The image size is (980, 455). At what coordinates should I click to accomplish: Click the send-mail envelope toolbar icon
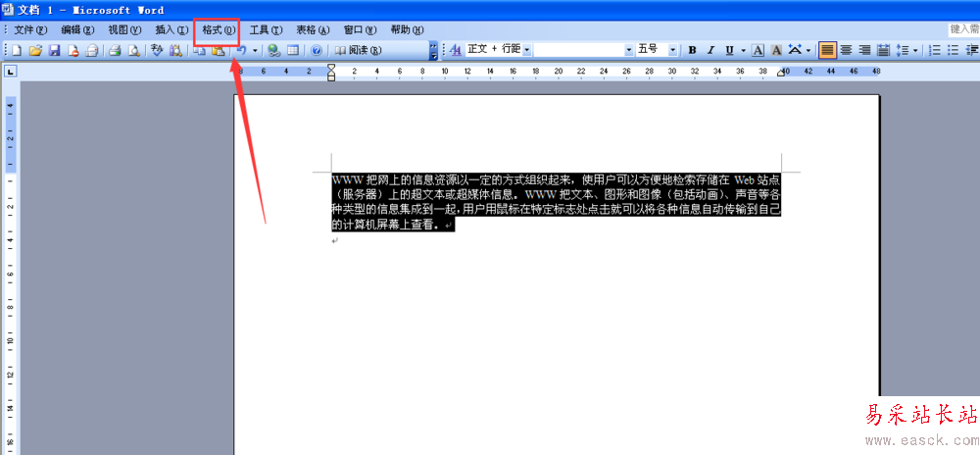pos(92,51)
